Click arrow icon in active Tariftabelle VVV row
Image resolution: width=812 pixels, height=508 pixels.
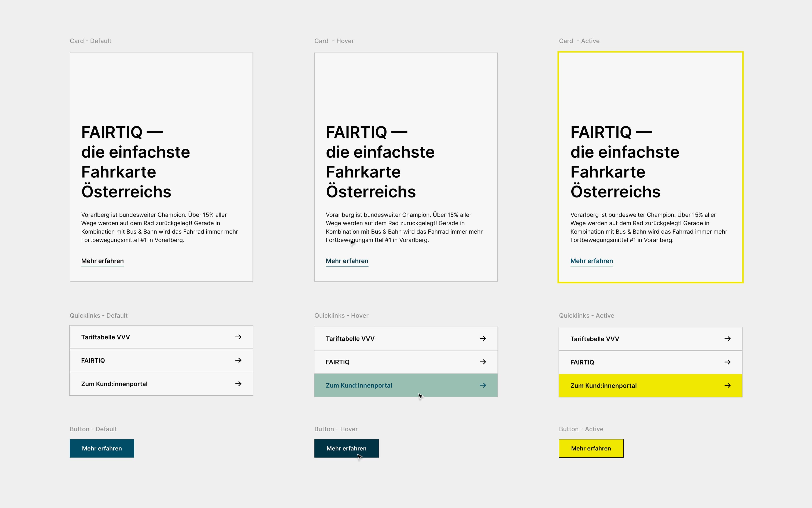(727, 339)
